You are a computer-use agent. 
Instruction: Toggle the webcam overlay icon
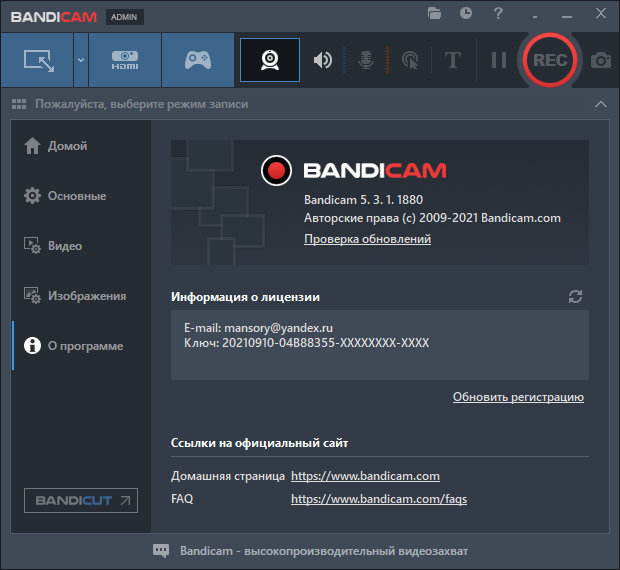tap(270, 60)
